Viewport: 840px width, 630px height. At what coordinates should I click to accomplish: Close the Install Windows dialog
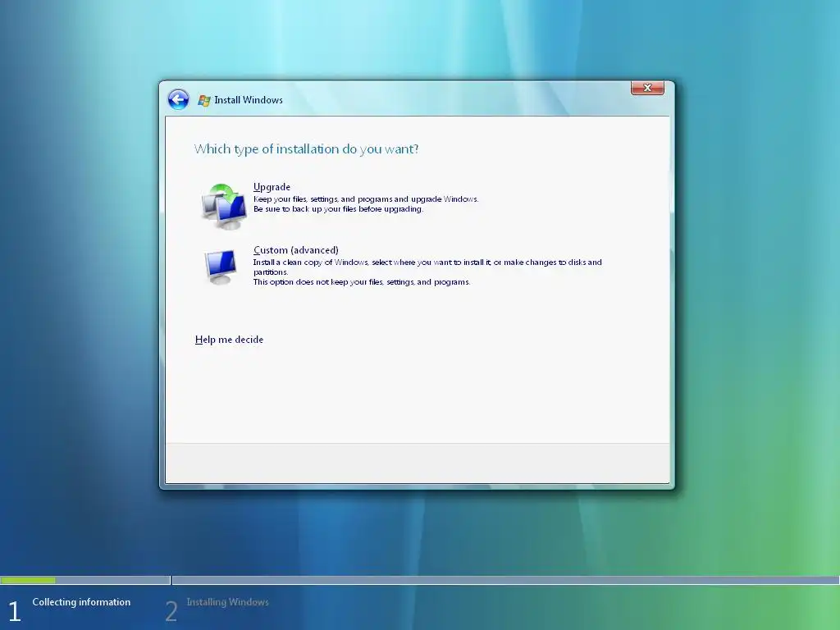point(647,88)
